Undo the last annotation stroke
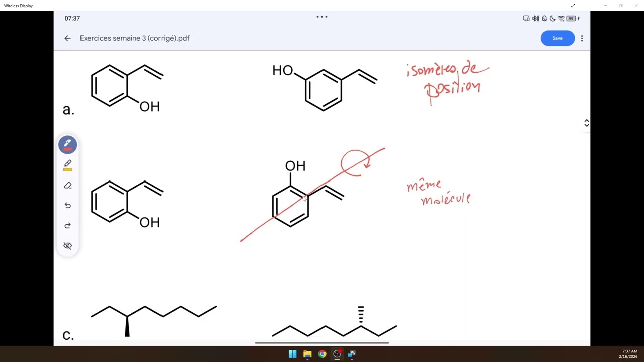 (67, 205)
